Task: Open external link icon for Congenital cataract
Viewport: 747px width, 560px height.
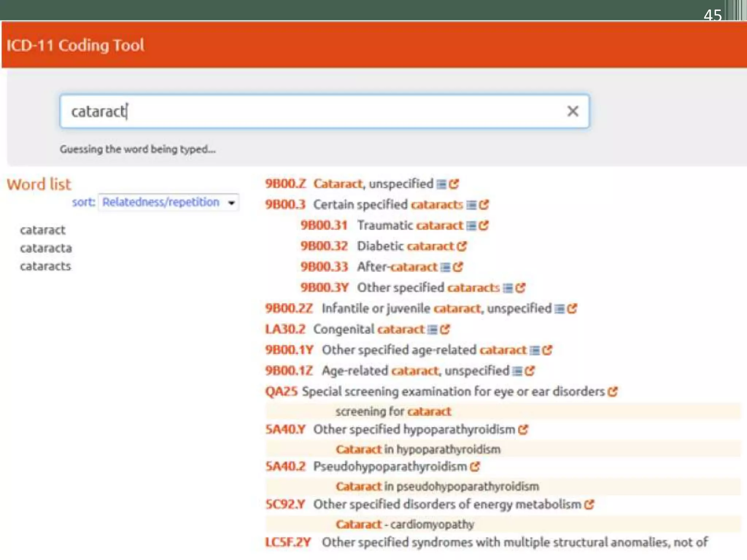Action: (445, 330)
